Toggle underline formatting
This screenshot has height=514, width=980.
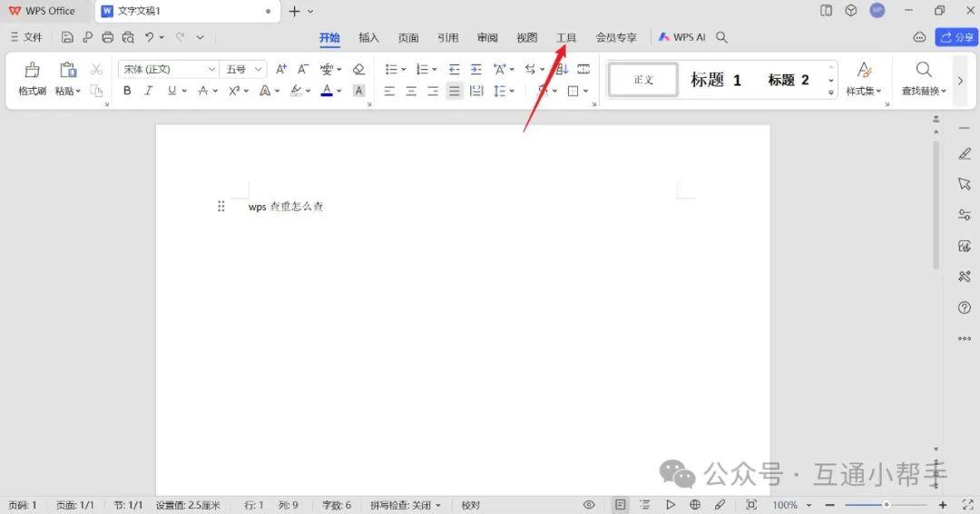coord(171,92)
